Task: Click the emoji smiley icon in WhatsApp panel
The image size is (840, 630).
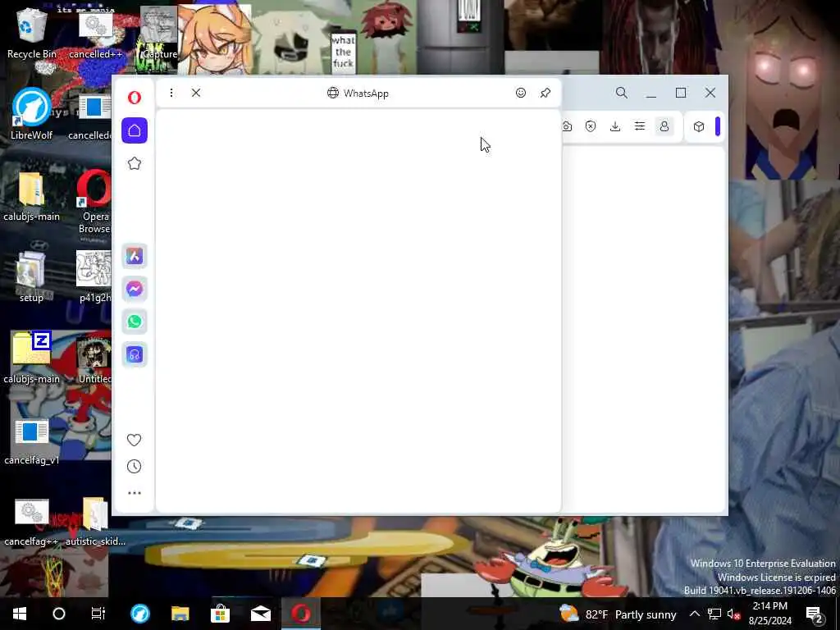Action: tap(521, 93)
